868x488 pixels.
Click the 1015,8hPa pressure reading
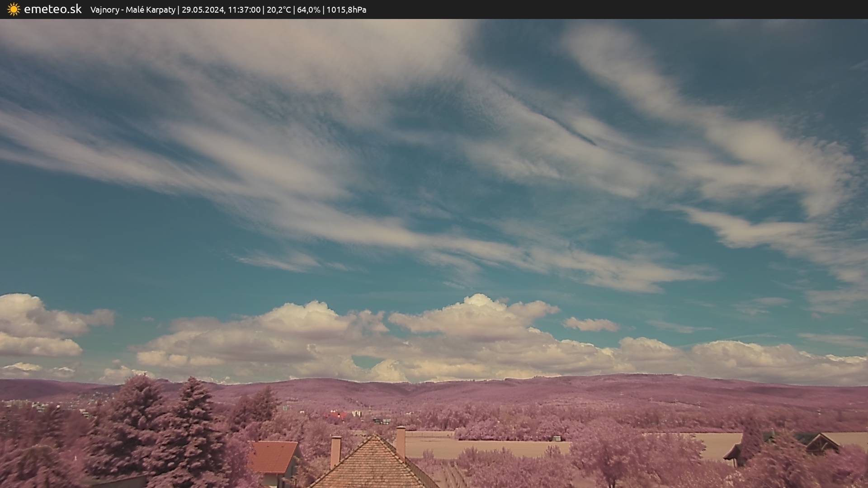[x=346, y=10]
